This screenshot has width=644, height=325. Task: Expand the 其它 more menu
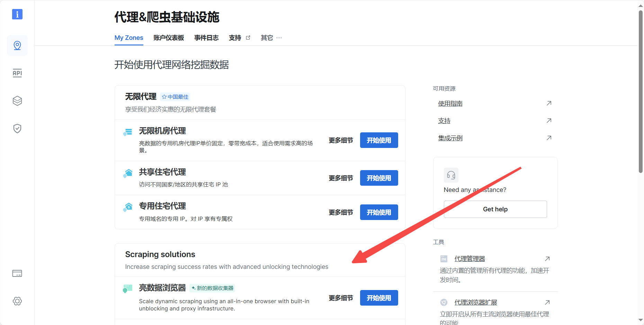pyautogui.click(x=271, y=38)
